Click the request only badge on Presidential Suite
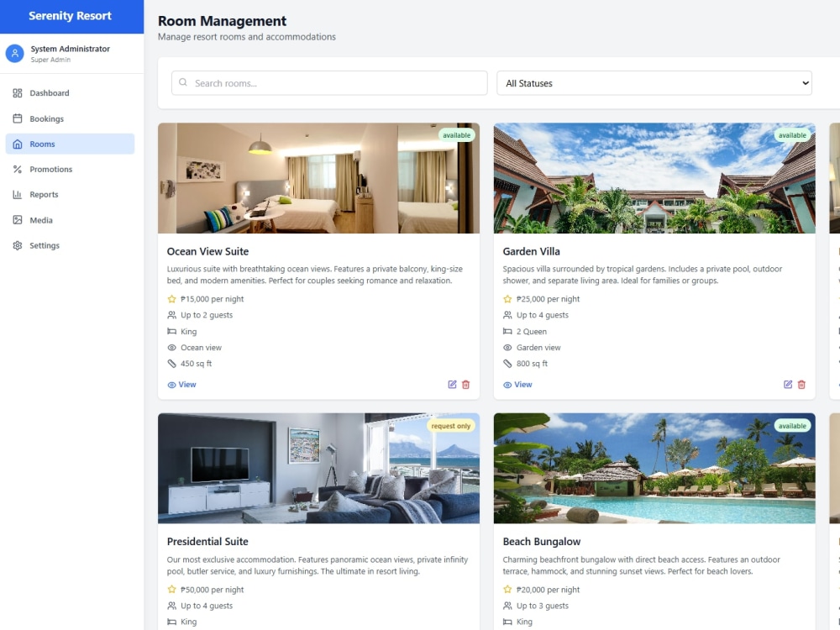 [450, 426]
